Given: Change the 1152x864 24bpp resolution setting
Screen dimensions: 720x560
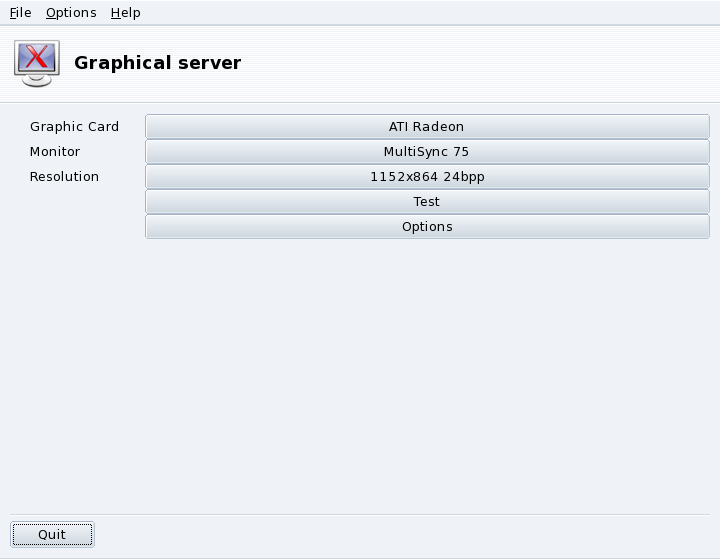Looking at the screenshot, I should (427, 177).
